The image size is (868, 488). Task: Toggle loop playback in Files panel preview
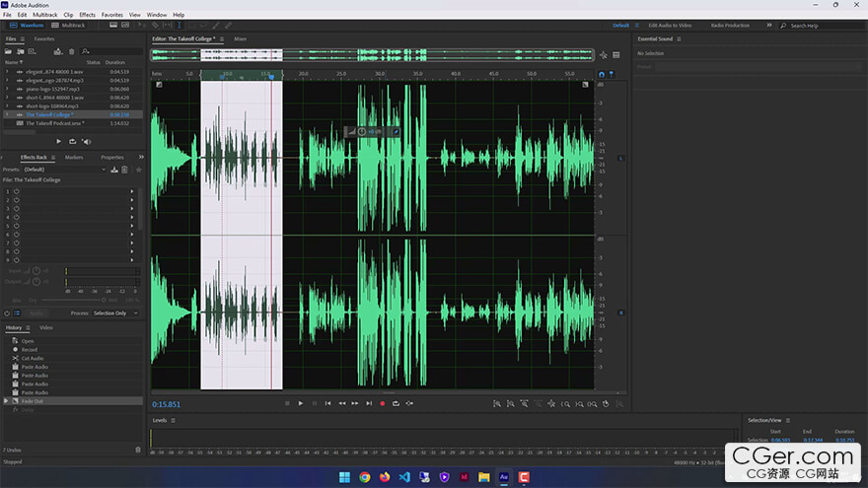(x=73, y=142)
